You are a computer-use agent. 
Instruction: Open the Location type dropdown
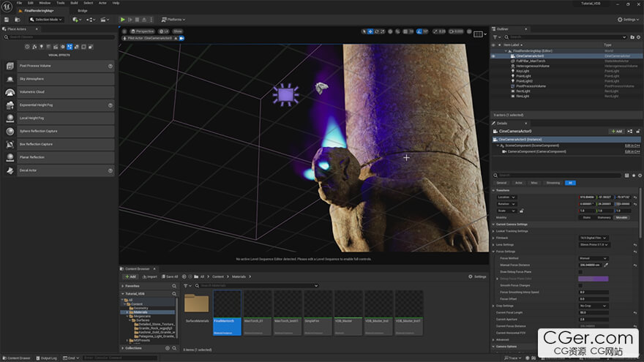pyautogui.click(x=506, y=197)
